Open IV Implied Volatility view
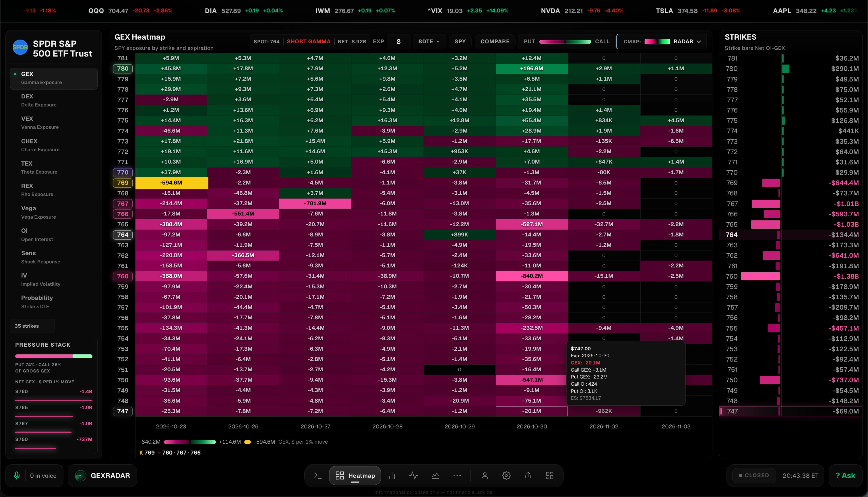The width and height of the screenshot is (868, 497). pos(54,279)
